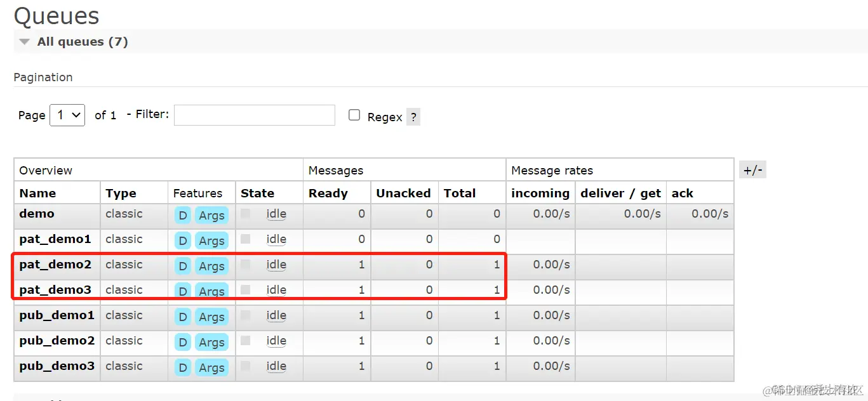Click the classic type cell of pub_demo2

(x=124, y=341)
